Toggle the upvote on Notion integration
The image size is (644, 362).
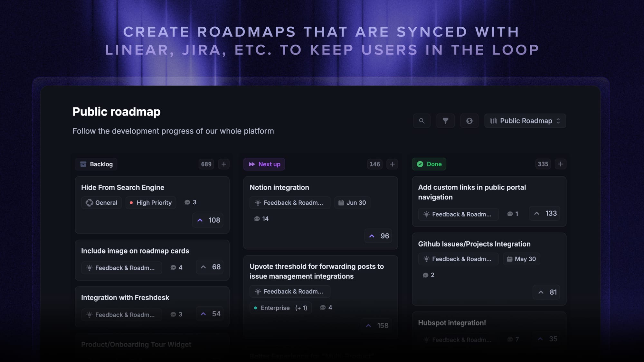click(378, 236)
